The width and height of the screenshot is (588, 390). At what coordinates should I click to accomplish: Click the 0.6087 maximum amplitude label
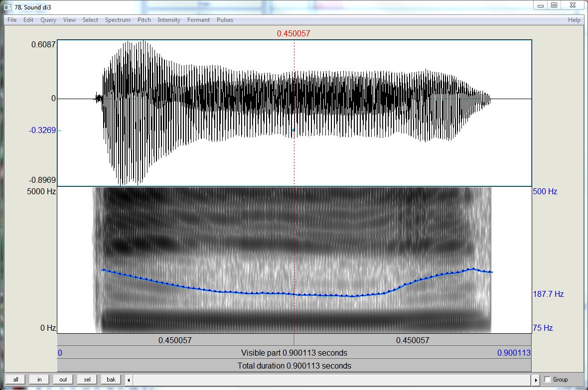coord(43,44)
